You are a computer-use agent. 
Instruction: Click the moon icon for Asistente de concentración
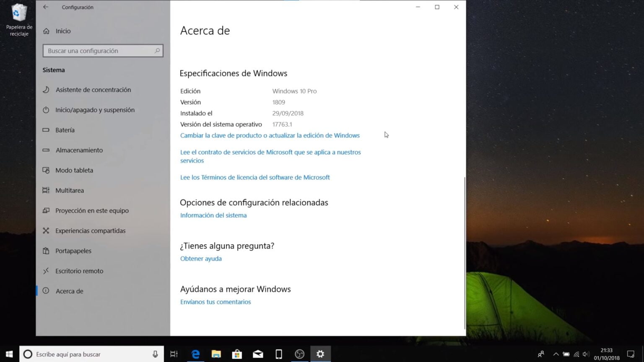(46, 90)
